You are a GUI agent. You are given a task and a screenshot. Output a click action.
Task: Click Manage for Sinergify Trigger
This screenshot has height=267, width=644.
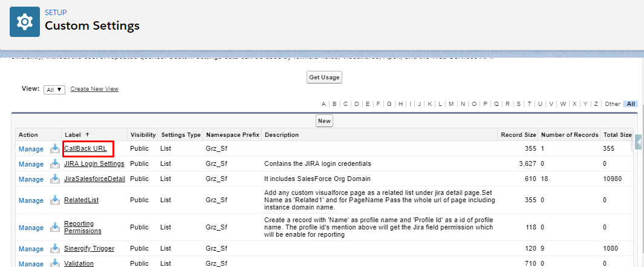tap(31, 249)
